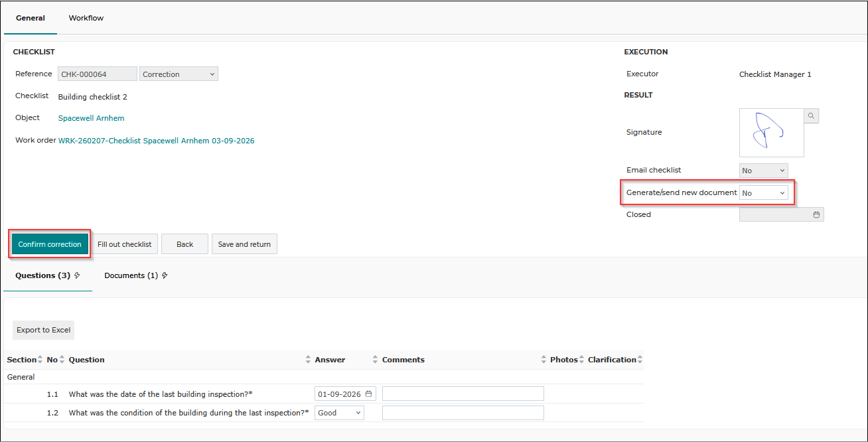Click the sort arrows for the Clarification column

pyautogui.click(x=640, y=360)
